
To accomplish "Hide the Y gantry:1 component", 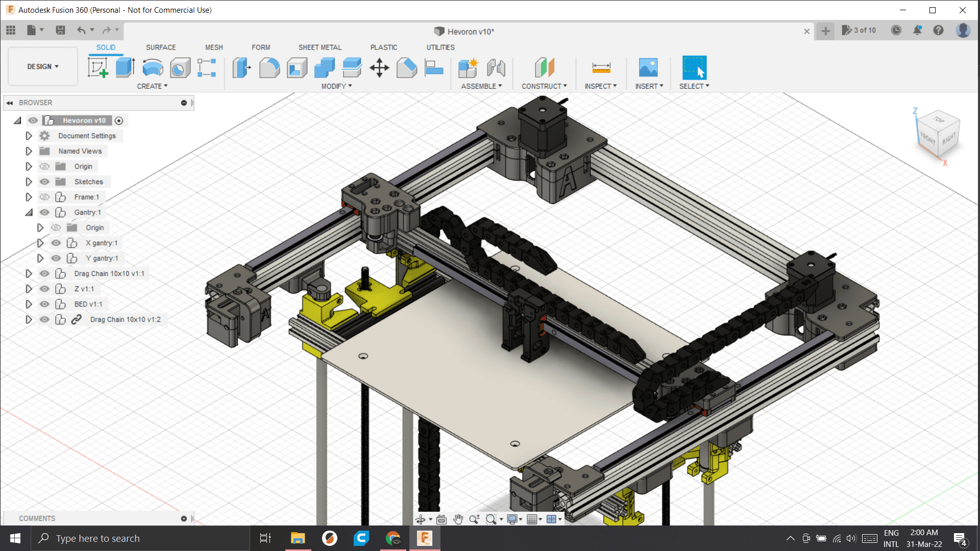I will 56,258.
